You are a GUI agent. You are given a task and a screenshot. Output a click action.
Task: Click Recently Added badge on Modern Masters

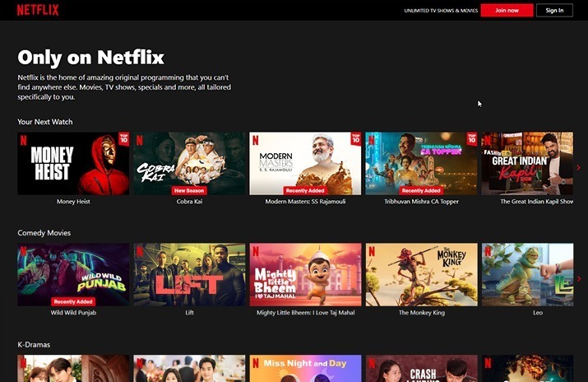pos(305,191)
